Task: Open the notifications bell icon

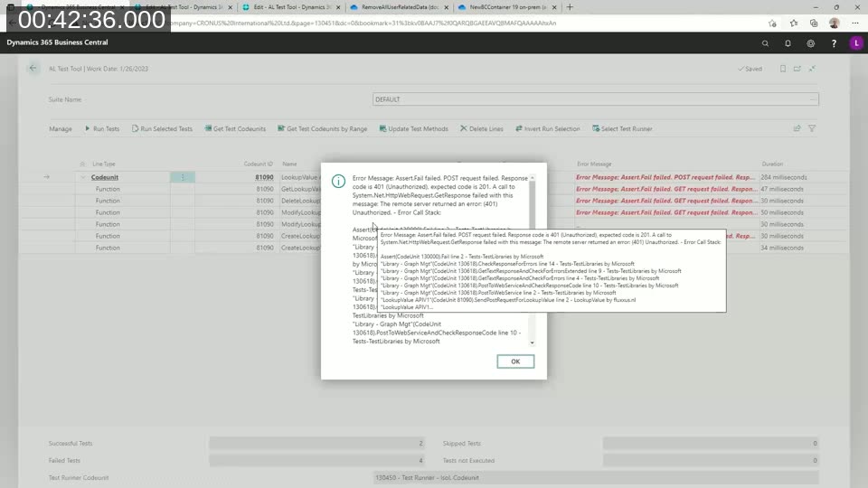Action: coord(788,43)
